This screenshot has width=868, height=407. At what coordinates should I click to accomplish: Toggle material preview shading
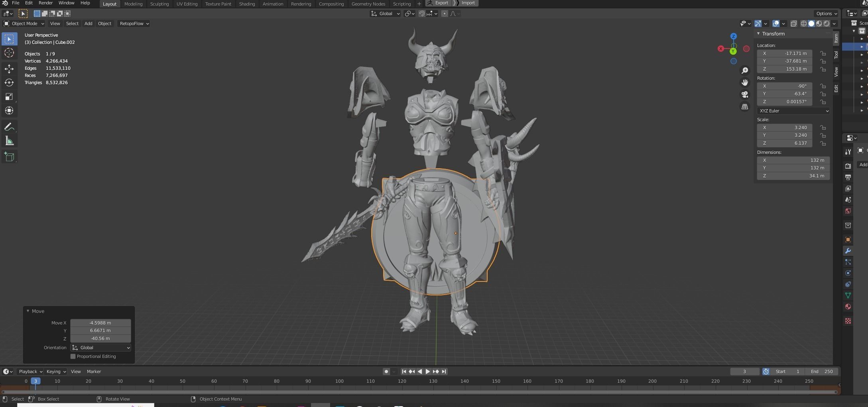(x=819, y=24)
